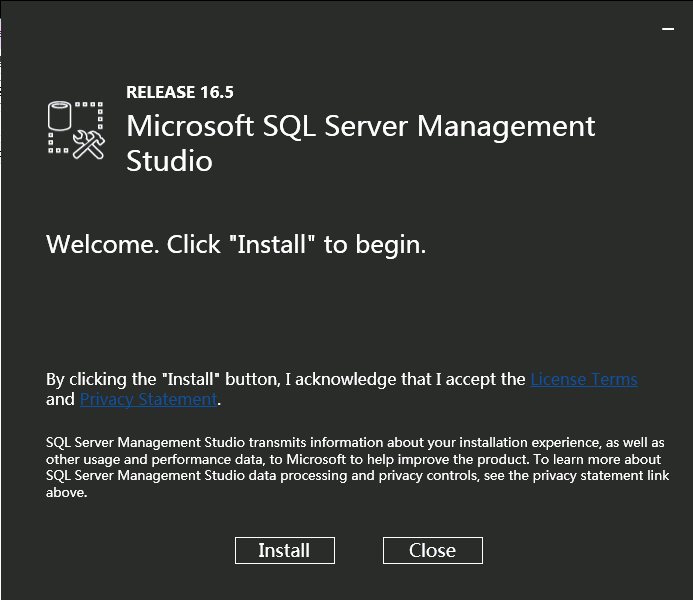Select the RELEASE 16.5 version label

click(179, 92)
